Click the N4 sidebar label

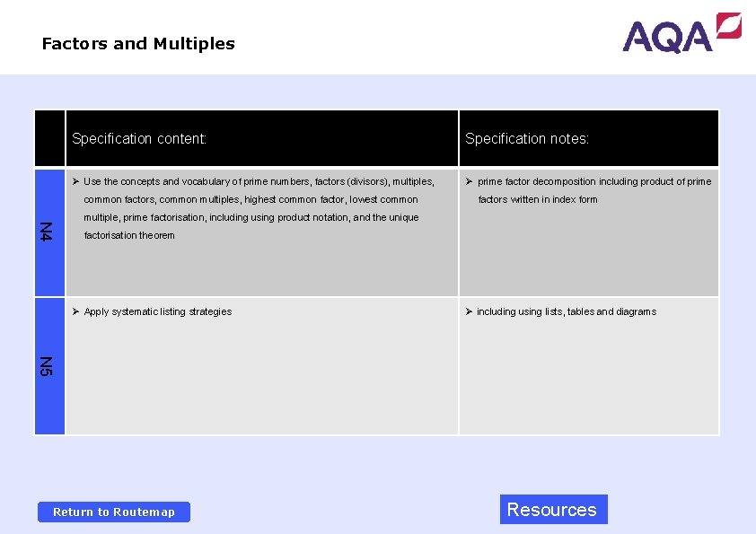[x=49, y=232]
